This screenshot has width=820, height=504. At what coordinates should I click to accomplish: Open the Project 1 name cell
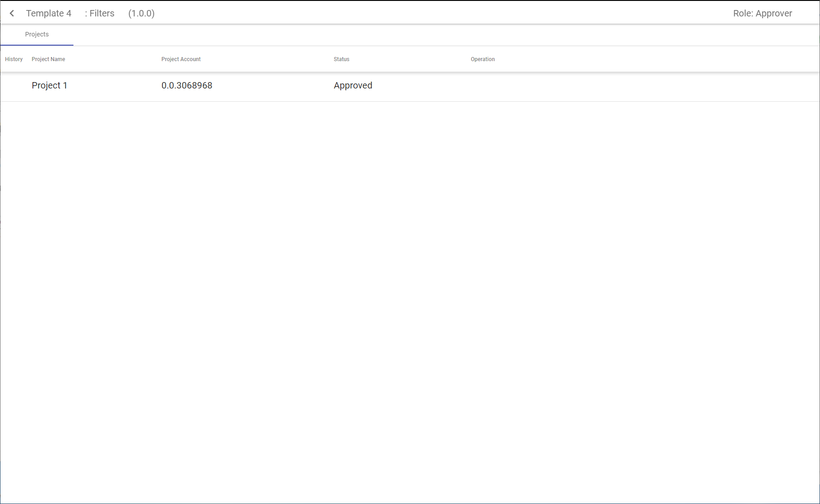[49, 86]
